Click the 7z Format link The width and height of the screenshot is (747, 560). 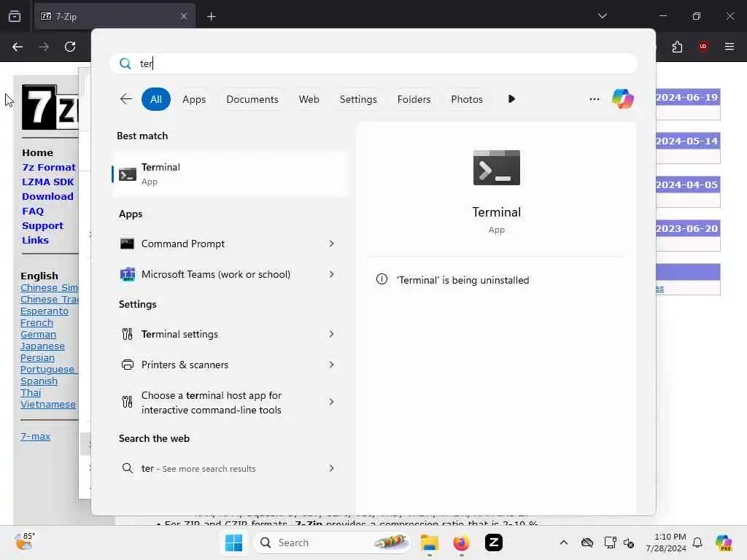49,167
